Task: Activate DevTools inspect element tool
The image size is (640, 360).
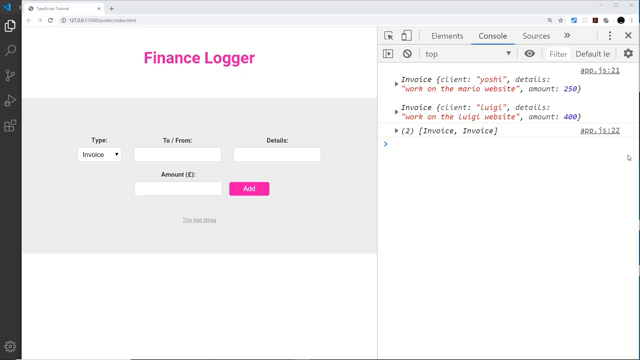Action: [389, 36]
